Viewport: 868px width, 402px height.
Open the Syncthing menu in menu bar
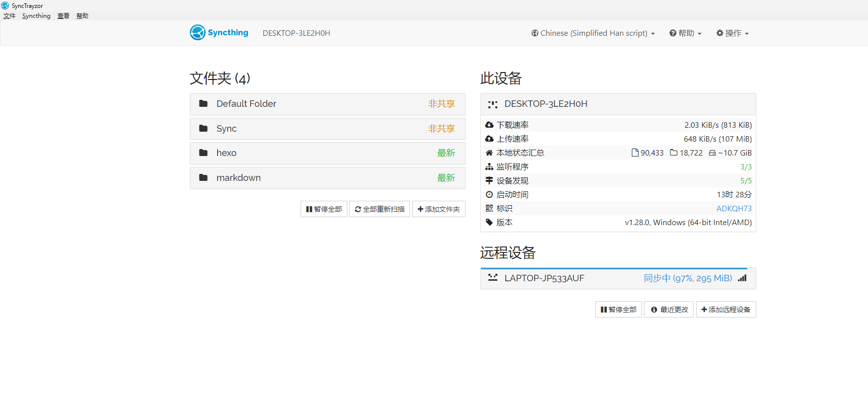36,16
